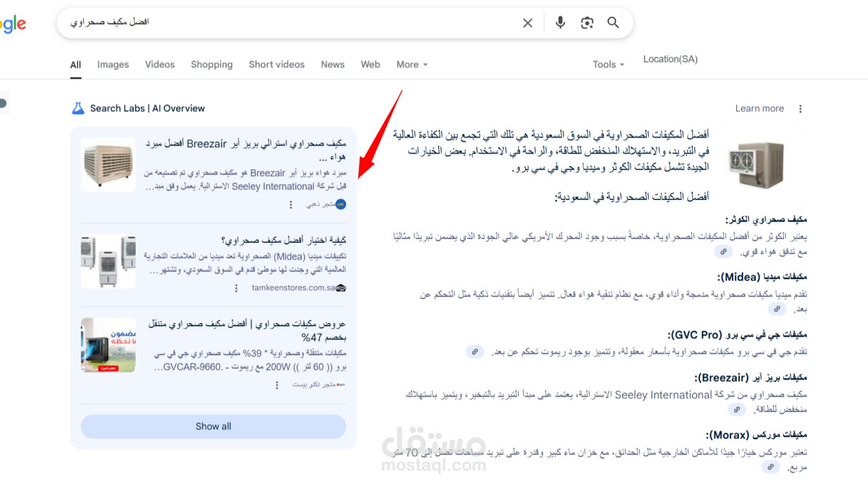Click the Google logo
The width and height of the screenshot is (868, 484).
click(13, 24)
